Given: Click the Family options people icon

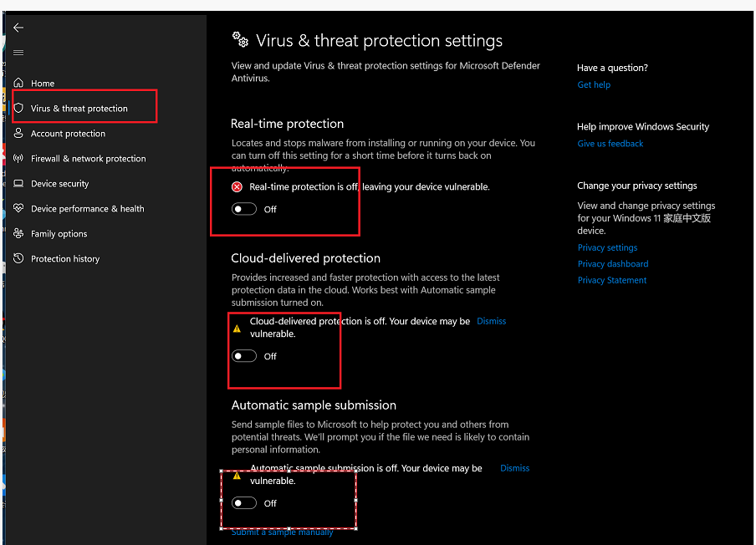Looking at the screenshot, I should (x=19, y=233).
